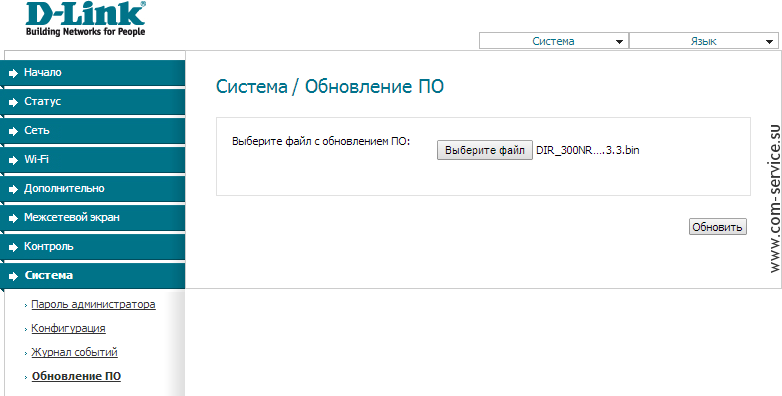This screenshot has width=782, height=396.
Task: Open the Обновление ПО link
Action: click(76, 376)
